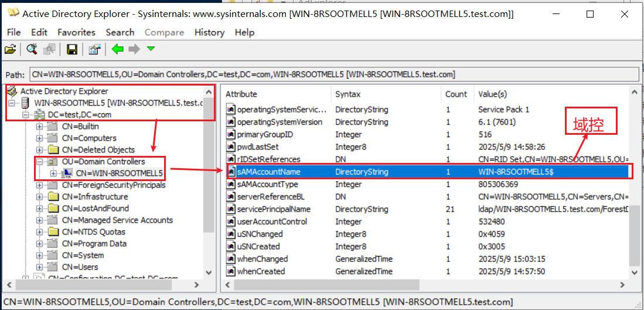The image size is (644, 310).
Task: Click the tree pane scroll down arrow
Action: click(x=209, y=272)
